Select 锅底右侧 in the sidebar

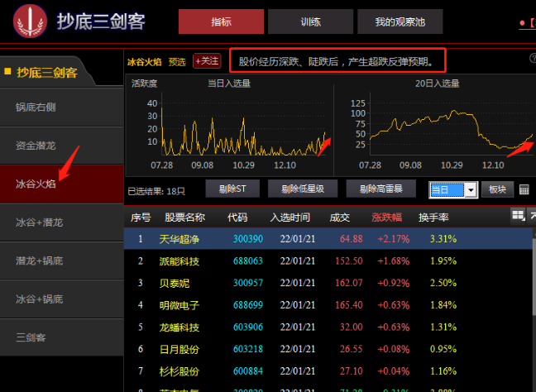61,108
